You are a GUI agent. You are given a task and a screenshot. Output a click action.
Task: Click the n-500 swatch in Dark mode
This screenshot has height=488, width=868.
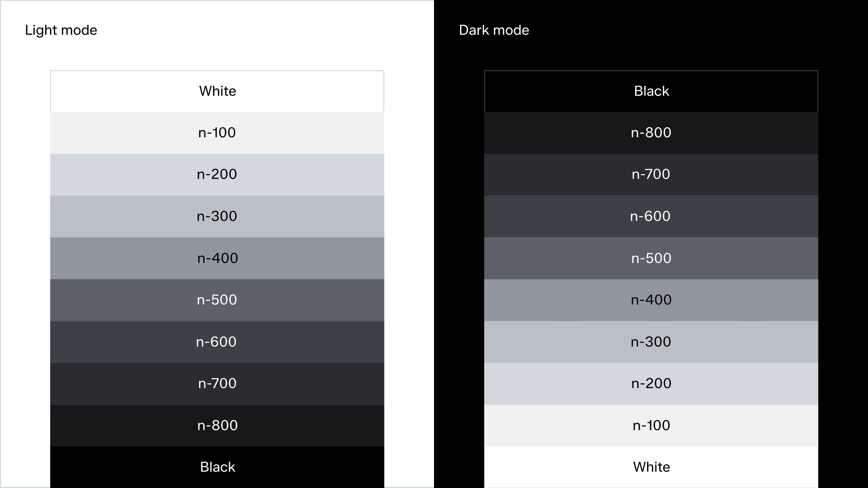click(x=651, y=258)
